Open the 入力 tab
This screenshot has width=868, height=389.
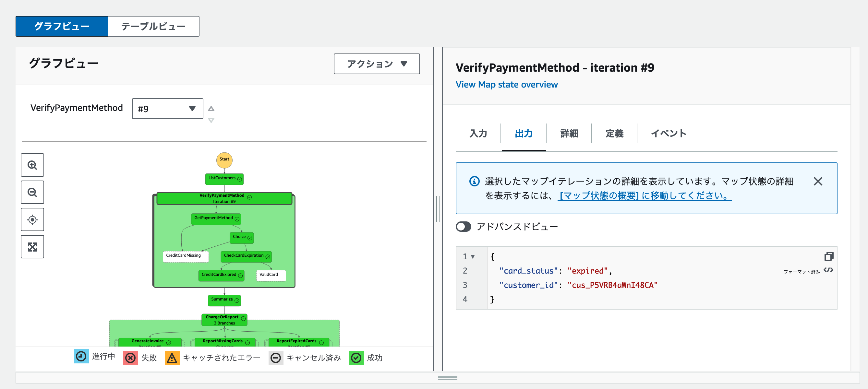pyautogui.click(x=478, y=133)
